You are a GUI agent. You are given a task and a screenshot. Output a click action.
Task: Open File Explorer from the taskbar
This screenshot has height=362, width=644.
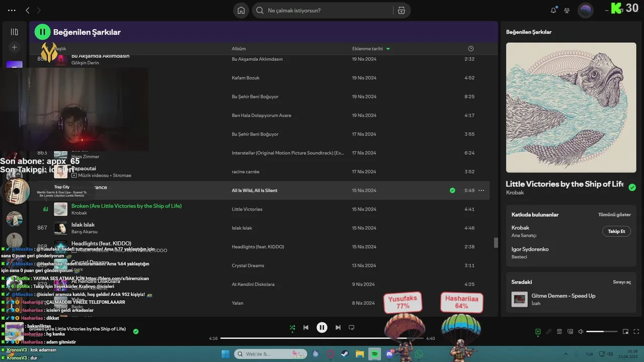pos(360,354)
